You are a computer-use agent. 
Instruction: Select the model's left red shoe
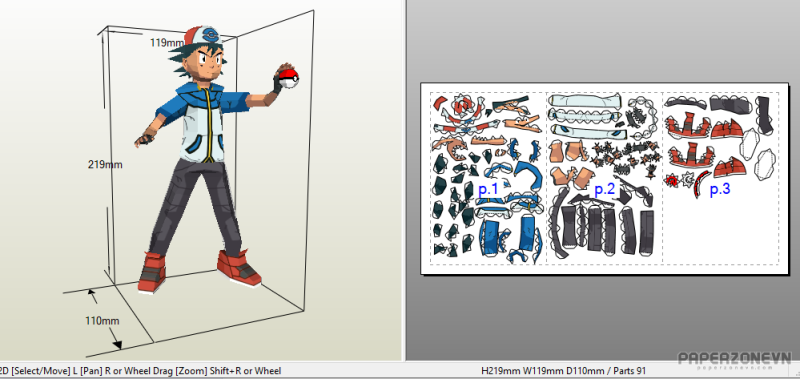[x=239, y=267]
